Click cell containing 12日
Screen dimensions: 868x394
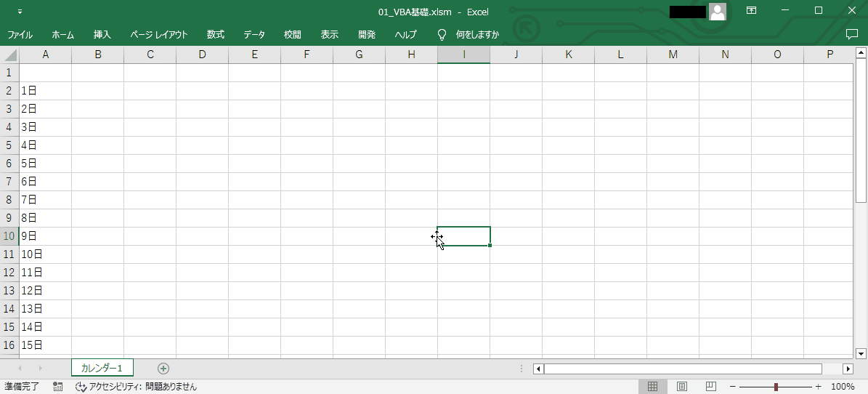tap(45, 291)
